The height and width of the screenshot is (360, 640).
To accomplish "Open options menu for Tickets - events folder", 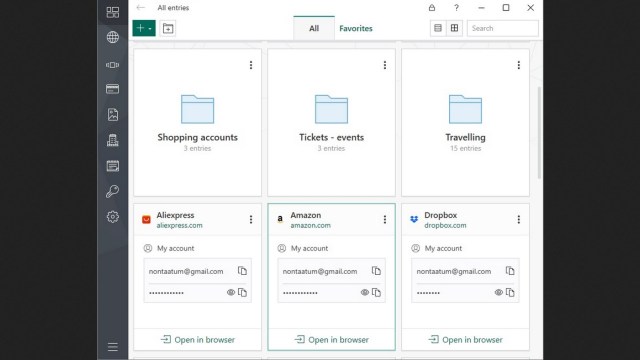I will pos(385,65).
